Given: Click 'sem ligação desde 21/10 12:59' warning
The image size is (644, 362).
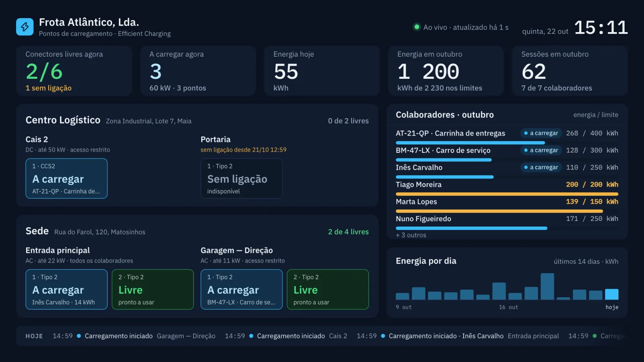Looking at the screenshot, I should click(244, 150).
